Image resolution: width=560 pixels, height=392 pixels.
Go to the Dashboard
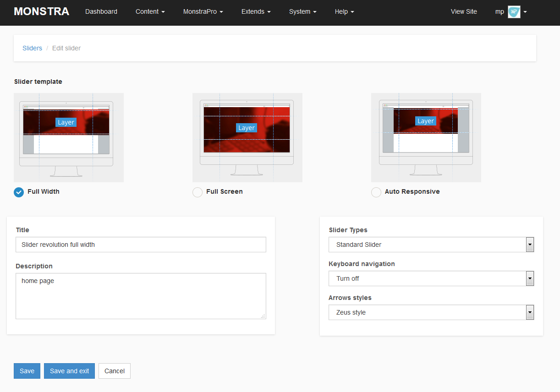[x=101, y=11]
